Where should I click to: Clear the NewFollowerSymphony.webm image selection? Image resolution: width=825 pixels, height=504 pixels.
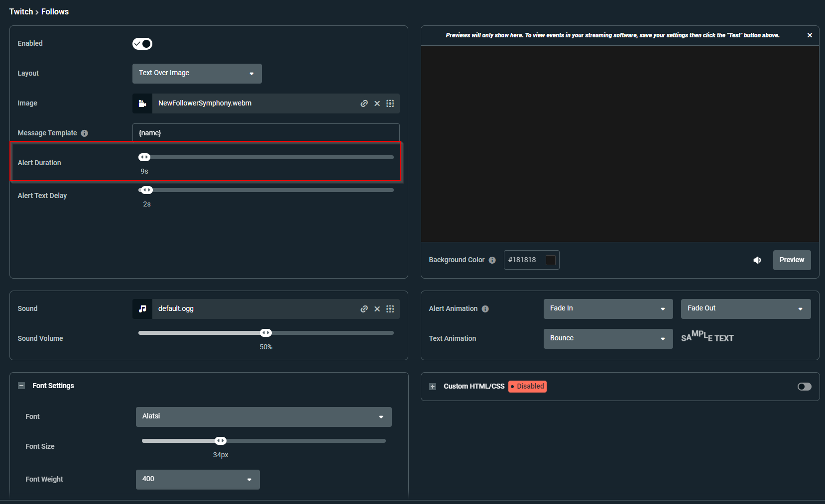pyautogui.click(x=377, y=103)
